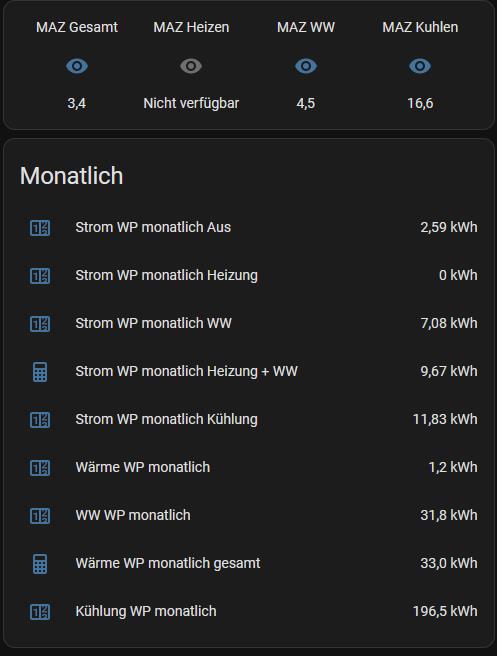Click the 196,5 kWh cooling value
Image resolution: width=497 pixels, height=656 pixels.
[445, 611]
